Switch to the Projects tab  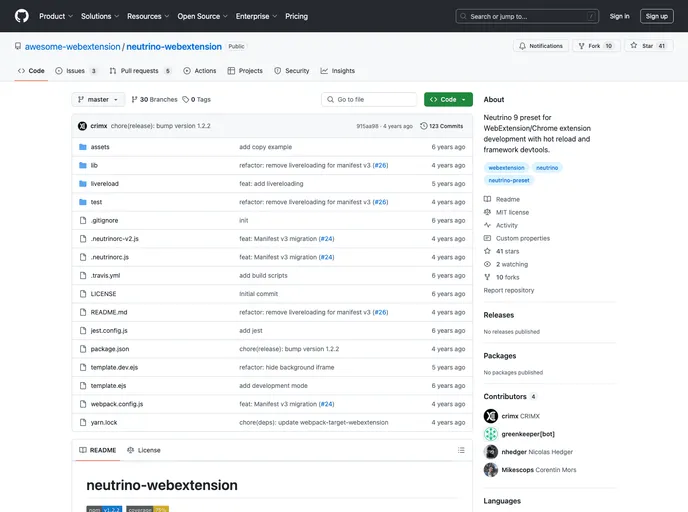click(245, 71)
